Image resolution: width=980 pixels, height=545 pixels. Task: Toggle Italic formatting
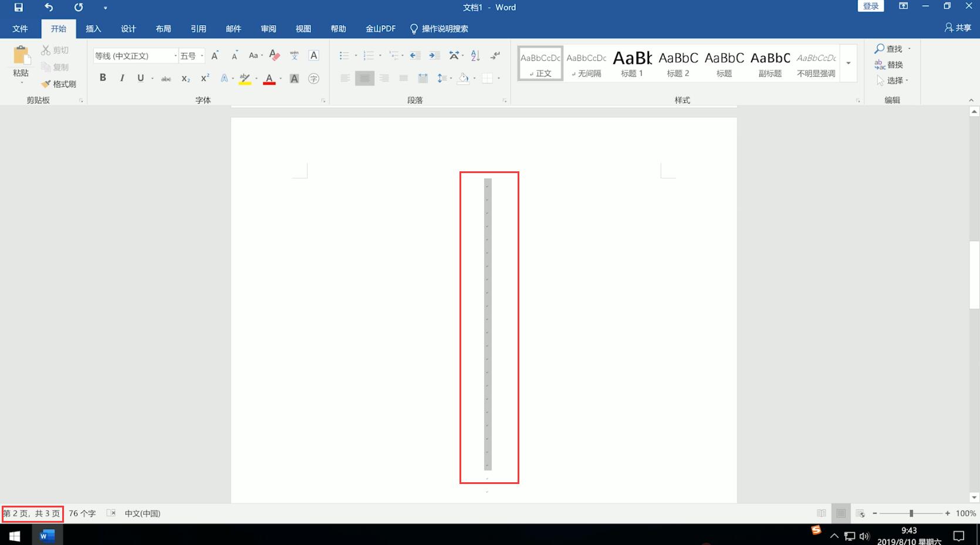pyautogui.click(x=122, y=78)
